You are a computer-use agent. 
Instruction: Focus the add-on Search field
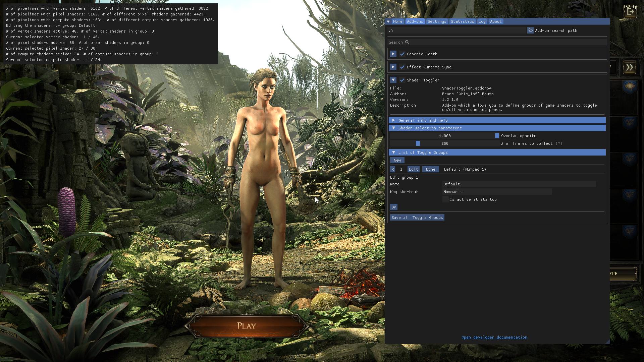(497, 42)
